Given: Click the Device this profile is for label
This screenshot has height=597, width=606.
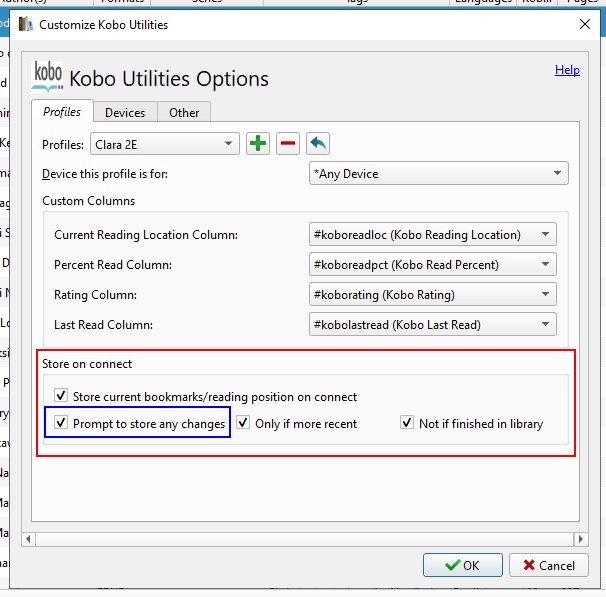Looking at the screenshot, I should point(105,174).
